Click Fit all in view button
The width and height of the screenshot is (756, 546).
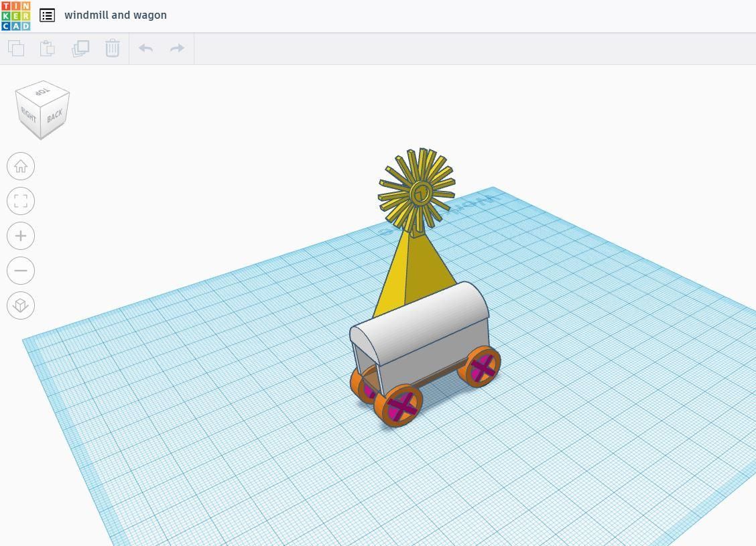tap(21, 201)
